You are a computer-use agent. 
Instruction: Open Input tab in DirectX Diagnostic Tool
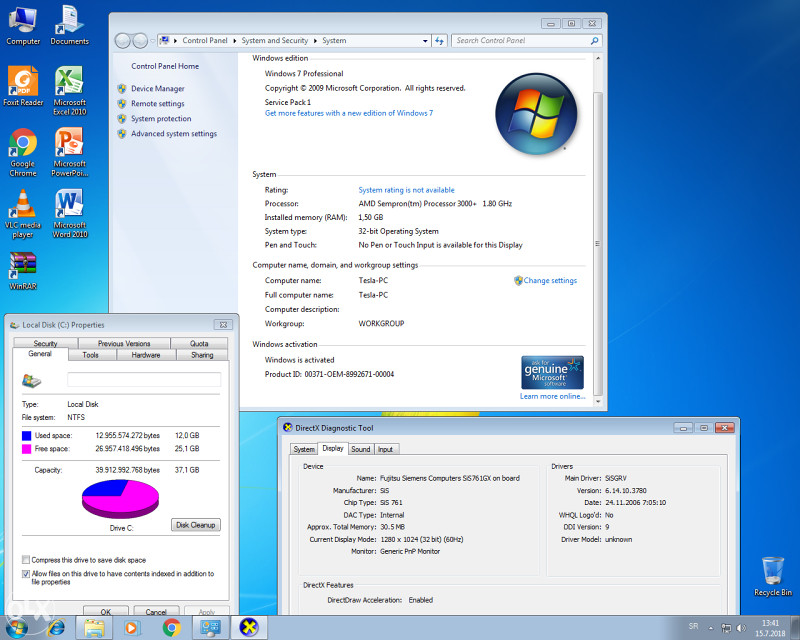click(385, 449)
